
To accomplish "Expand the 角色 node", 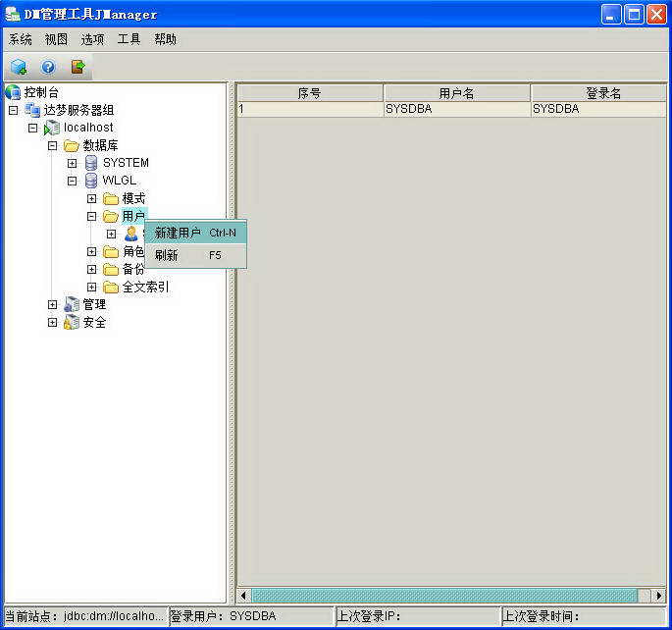I will point(91,251).
